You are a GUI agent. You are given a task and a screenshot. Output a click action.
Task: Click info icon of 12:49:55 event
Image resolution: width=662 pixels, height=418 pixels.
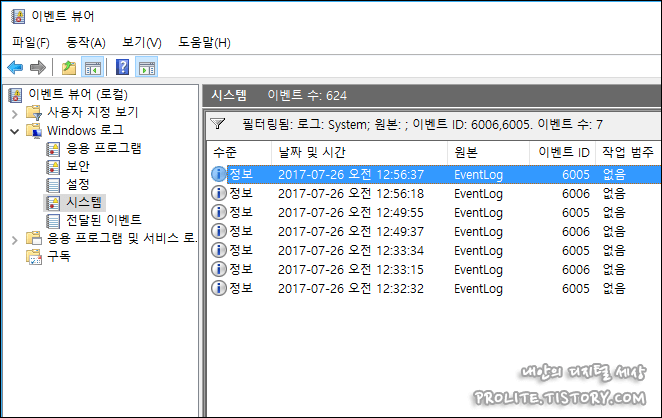coord(219,212)
